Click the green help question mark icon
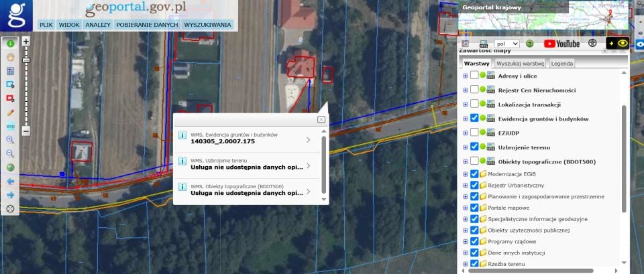 point(529,44)
